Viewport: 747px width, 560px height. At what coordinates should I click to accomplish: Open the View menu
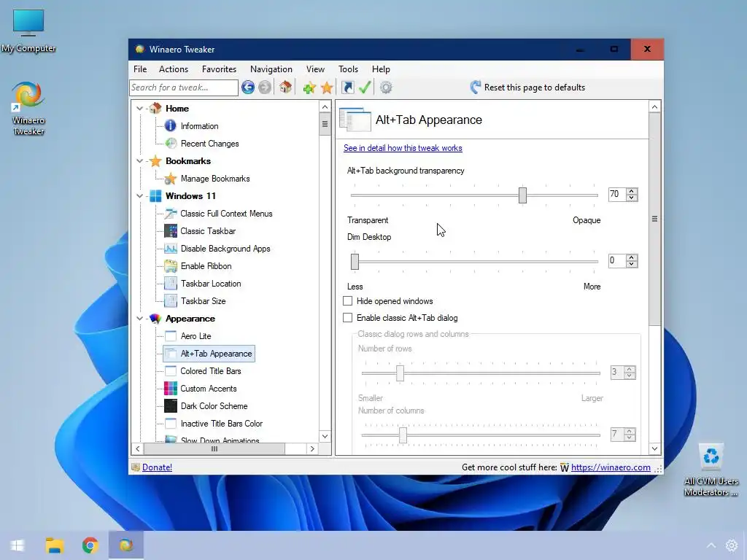pyautogui.click(x=315, y=69)
